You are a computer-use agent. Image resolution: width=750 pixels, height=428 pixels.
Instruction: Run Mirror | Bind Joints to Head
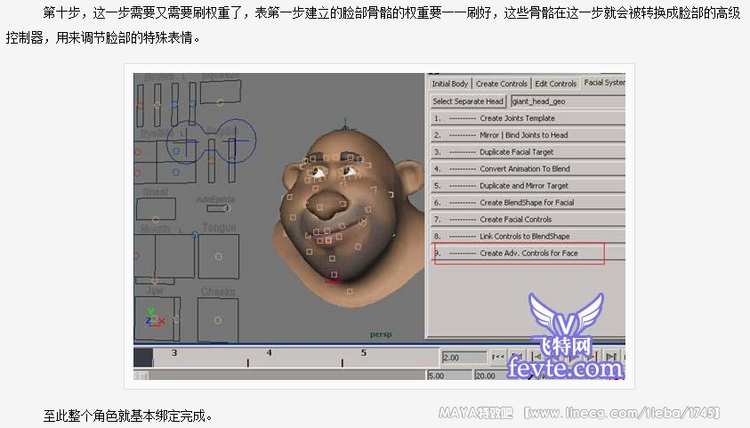click(x=527, y=135)
